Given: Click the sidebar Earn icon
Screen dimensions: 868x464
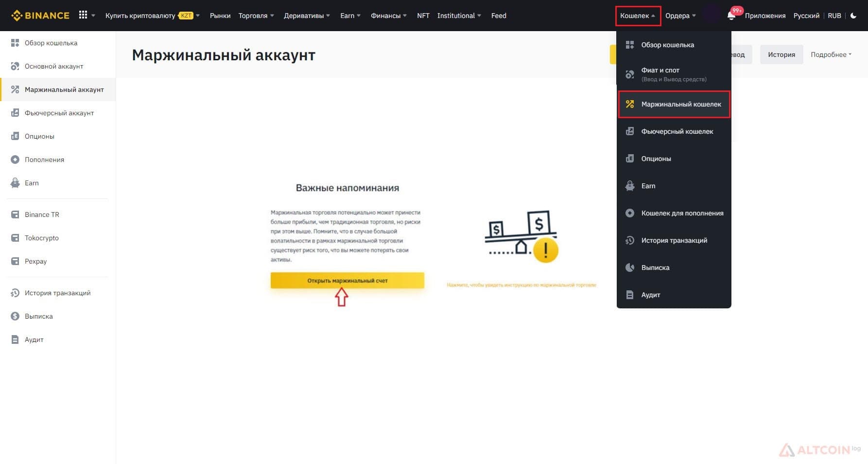Looking at the screenshot, I should pos(15,183).
